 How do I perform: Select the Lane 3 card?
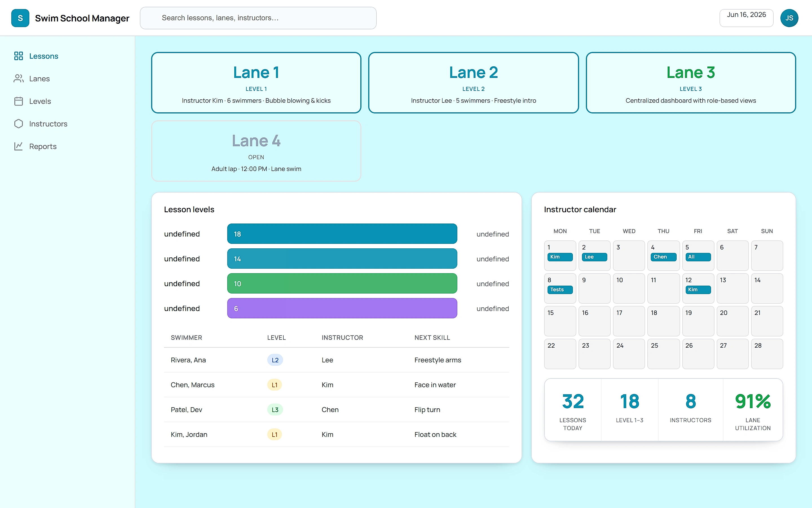691,83
